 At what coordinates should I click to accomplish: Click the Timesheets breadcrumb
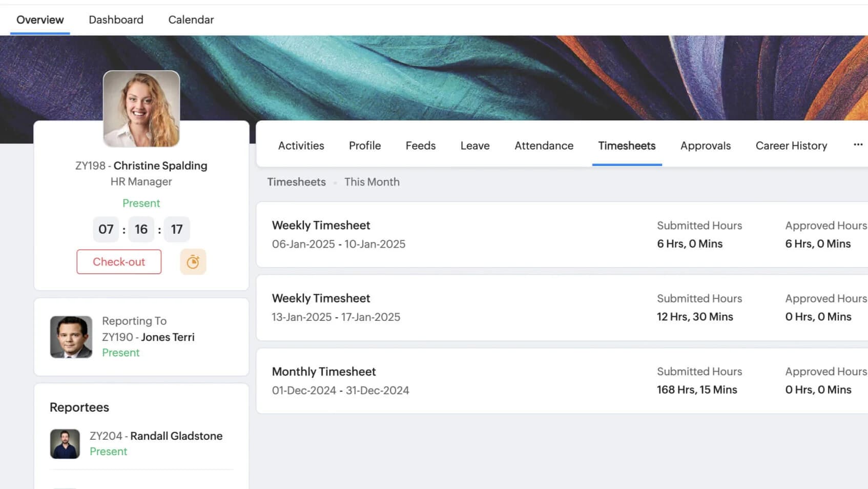pos(297,182)
